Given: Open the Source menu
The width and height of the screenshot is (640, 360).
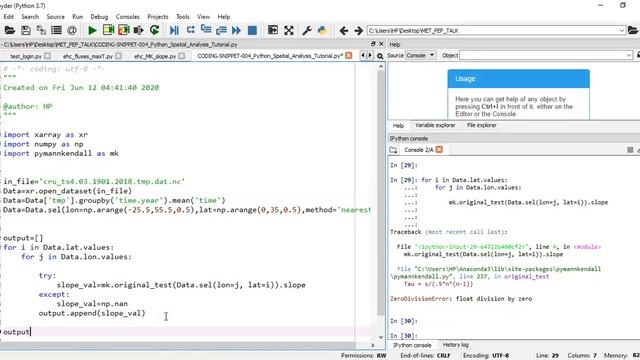Looking at the screenshot, I should coord(56,17).
